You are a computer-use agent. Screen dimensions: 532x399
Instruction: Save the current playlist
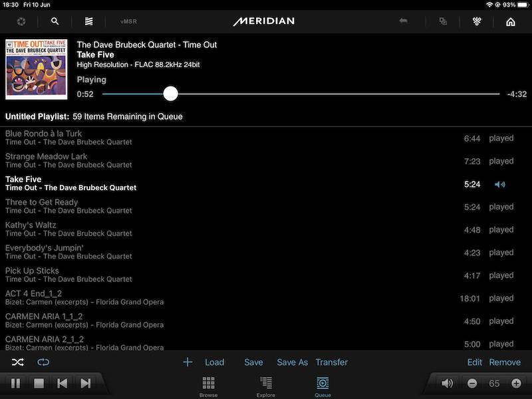tap(253, 362)
